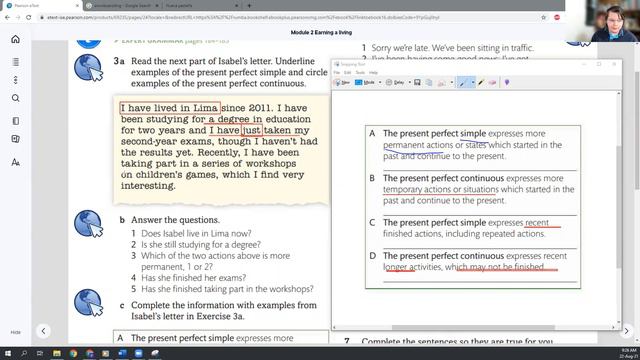640x360 pixels.
Task: Click the Delay button in Snipping Tool
Action: point(395,82)
